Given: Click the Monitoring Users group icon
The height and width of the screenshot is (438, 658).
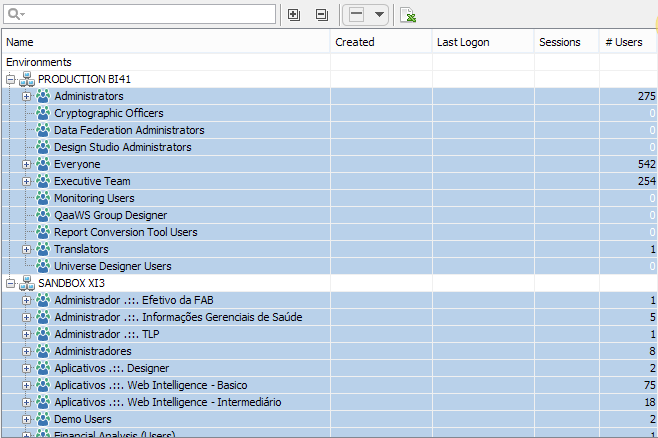Looking at the screenshot, I should pyautogui.click(x=43, y=198).
